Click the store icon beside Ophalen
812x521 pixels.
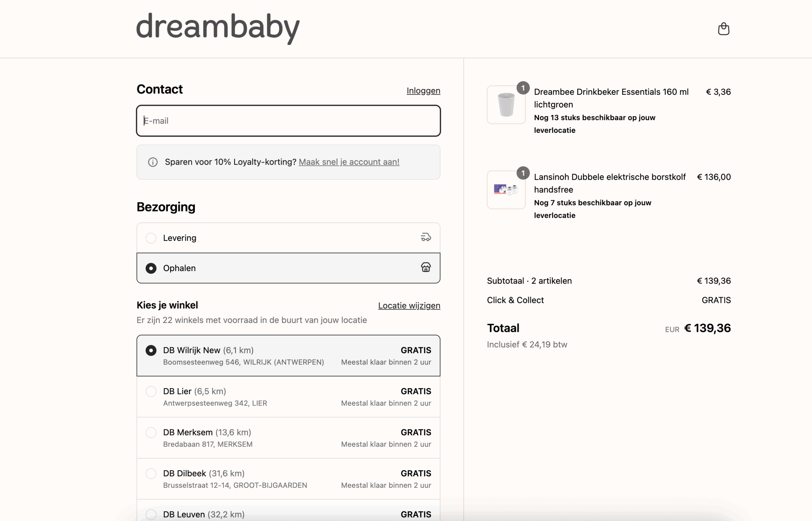[426, 267]
